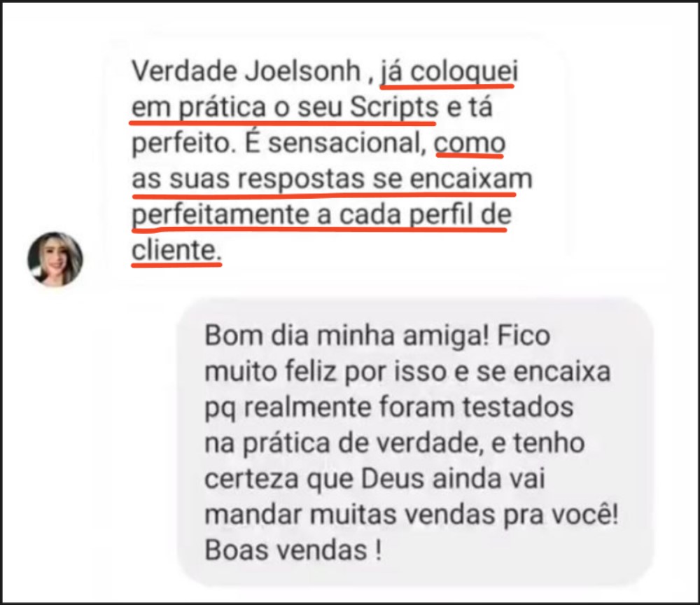Click the line 'na prática de verdade, e tenho'
Viewport: 700px width, 605px height.
(x=394, y=443)
